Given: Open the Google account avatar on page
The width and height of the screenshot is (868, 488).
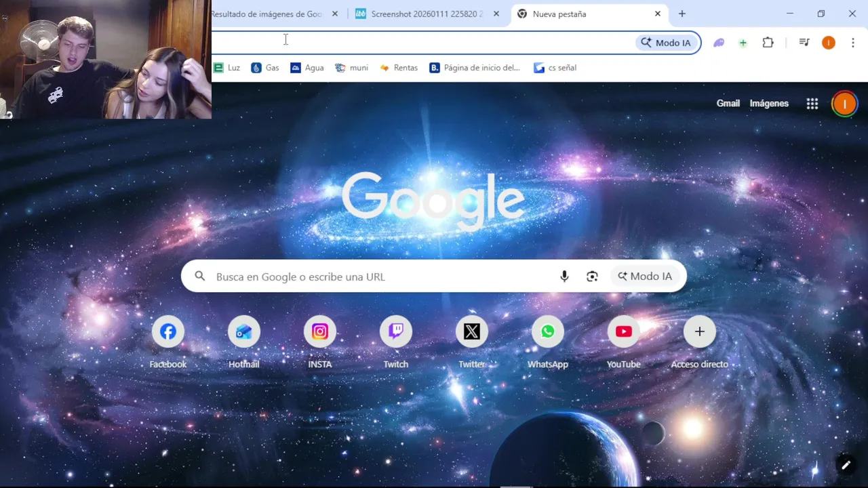Looking at the screenshot, I should (x=844, y=104).
